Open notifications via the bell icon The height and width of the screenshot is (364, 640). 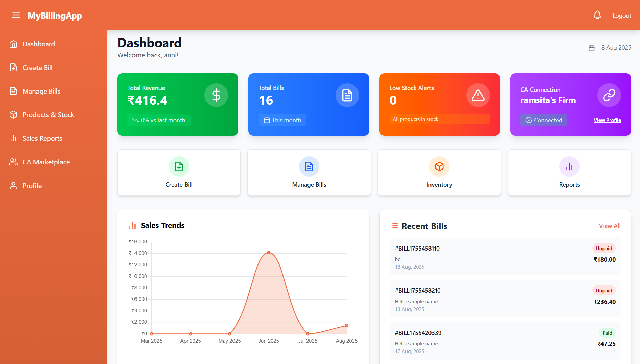point(597,15)
